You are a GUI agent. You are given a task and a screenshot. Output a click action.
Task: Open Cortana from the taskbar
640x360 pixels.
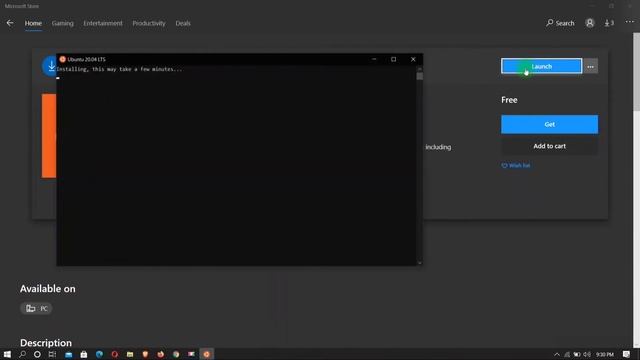point(37,354)
